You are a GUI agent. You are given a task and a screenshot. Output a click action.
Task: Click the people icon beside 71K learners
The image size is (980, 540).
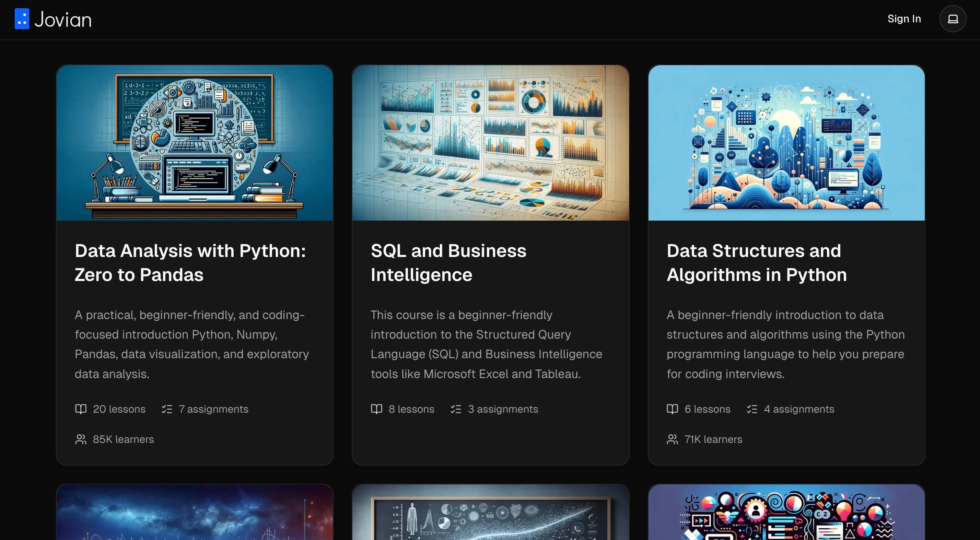pos(672,439)
